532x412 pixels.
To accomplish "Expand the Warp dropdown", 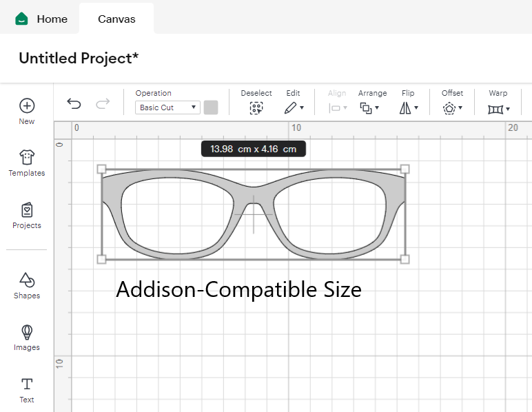I will tap(498, 109).
